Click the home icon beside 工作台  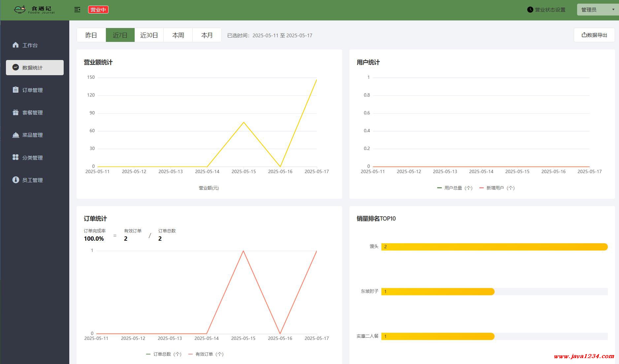[16, 45]
